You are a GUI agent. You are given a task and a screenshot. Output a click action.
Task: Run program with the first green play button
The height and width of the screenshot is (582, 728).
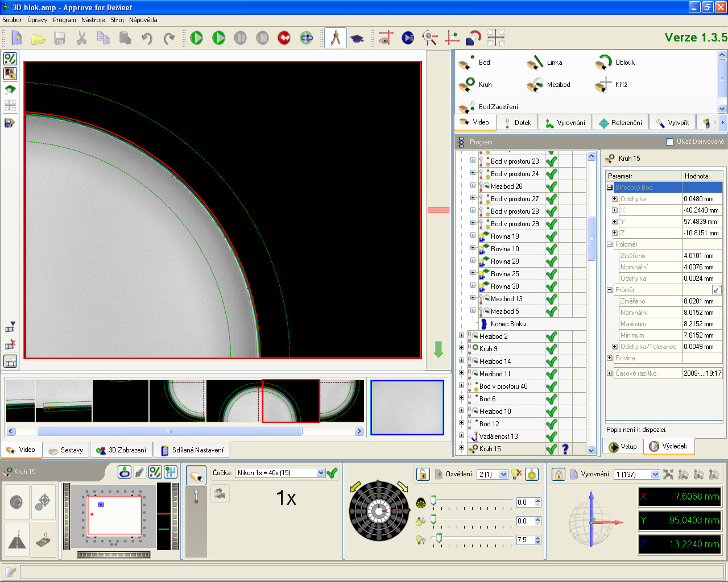point(197,38)
